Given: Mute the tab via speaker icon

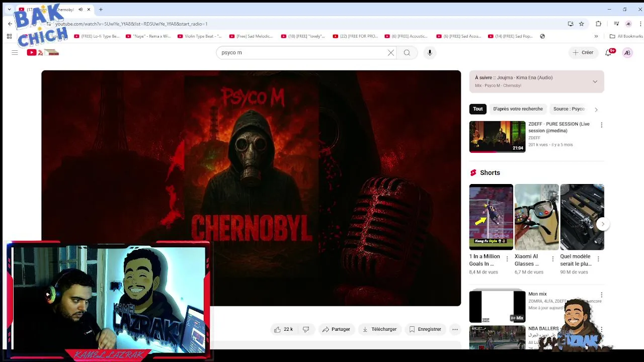Looking at the screenshot, I should pos(80,9).
